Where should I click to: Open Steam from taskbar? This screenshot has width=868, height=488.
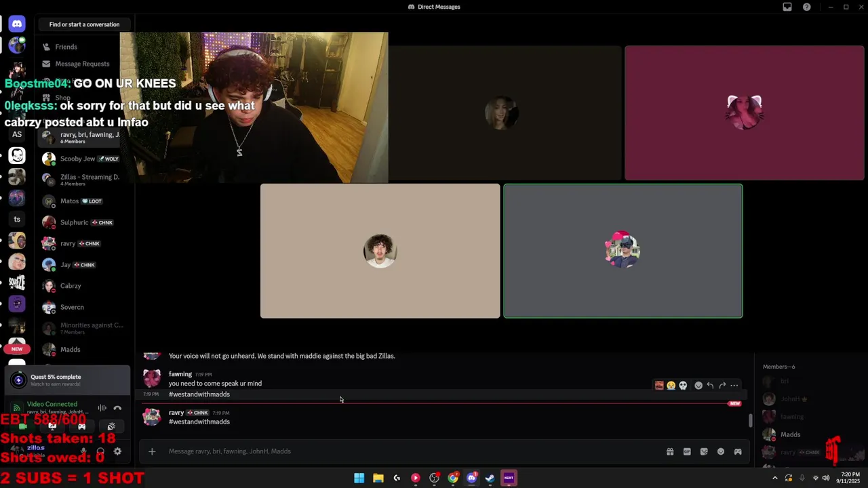click(490, 478)
